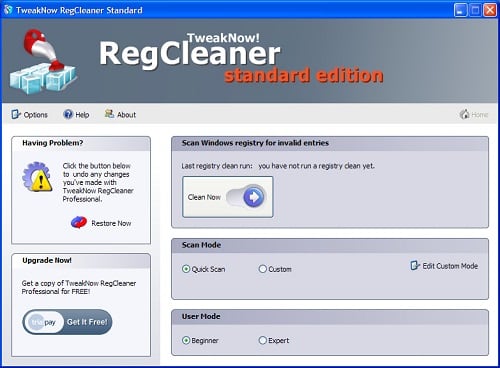Click the blue Help question mark icon
The image size is (500, 368).
click(x=68, y=114)
